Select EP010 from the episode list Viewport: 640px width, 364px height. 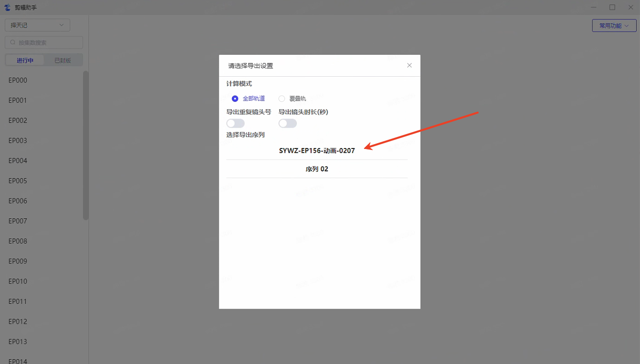[x=18, y=281]
